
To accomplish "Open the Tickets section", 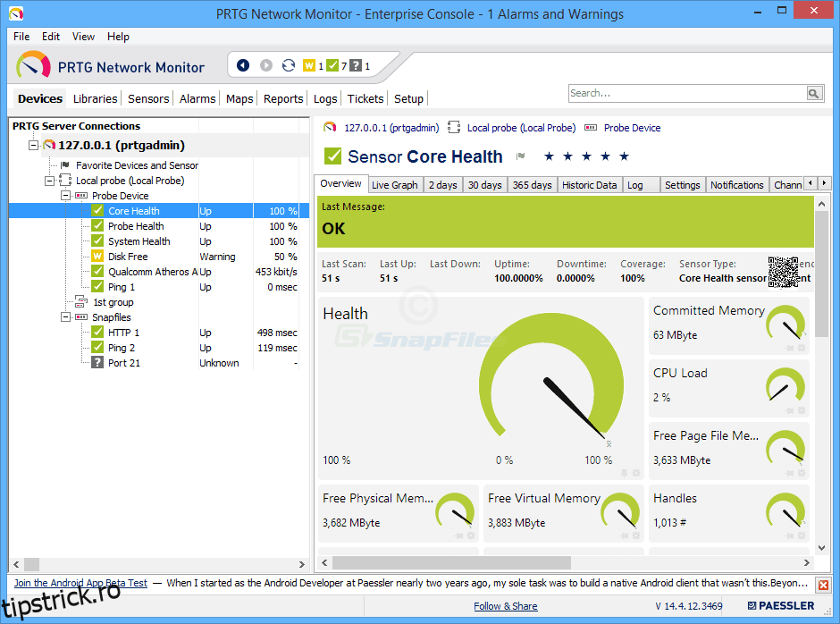I will click(x=365, y=98).
